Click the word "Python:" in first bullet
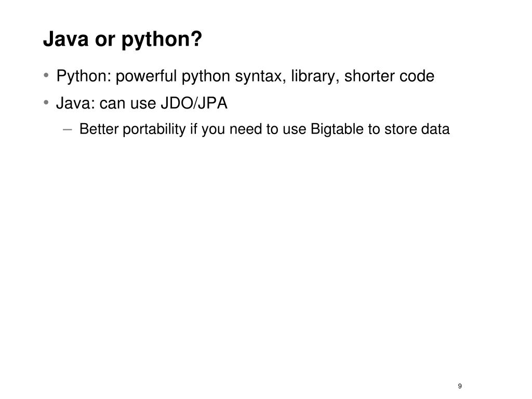The height and width of the screenshot is (399, 532). pos(84,76)
